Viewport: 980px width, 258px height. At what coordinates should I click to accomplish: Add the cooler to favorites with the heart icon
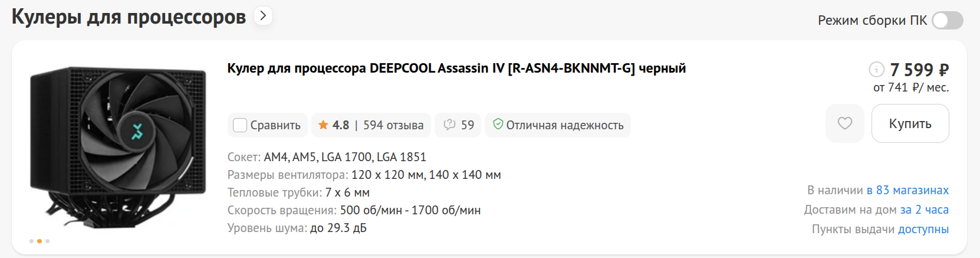tap(844, 123)
